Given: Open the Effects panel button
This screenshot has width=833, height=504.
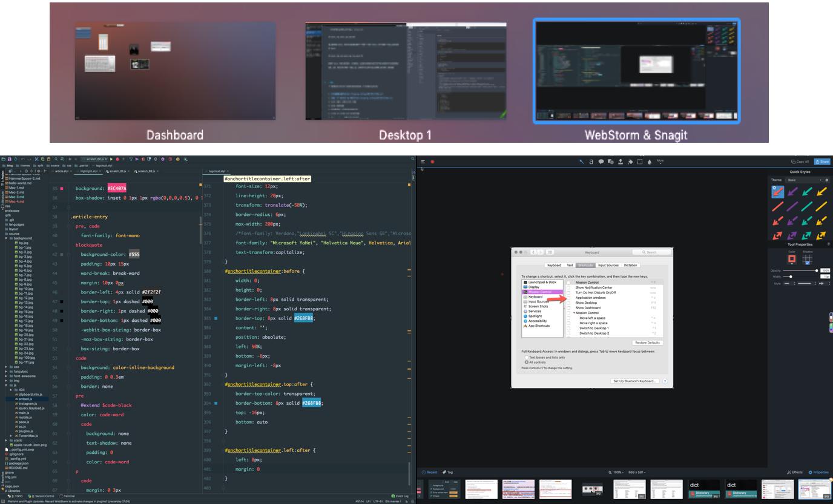Looking at the screenshot, I should click(x=795, y=473).
